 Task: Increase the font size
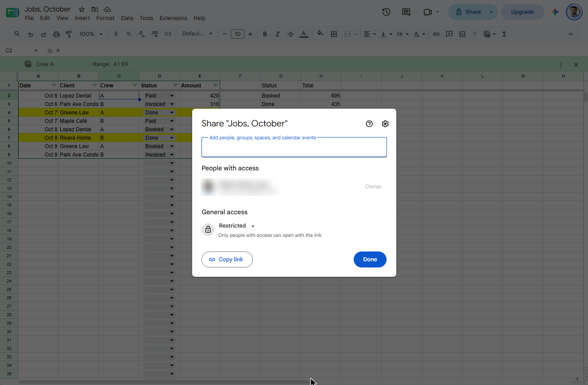point(250,34)
